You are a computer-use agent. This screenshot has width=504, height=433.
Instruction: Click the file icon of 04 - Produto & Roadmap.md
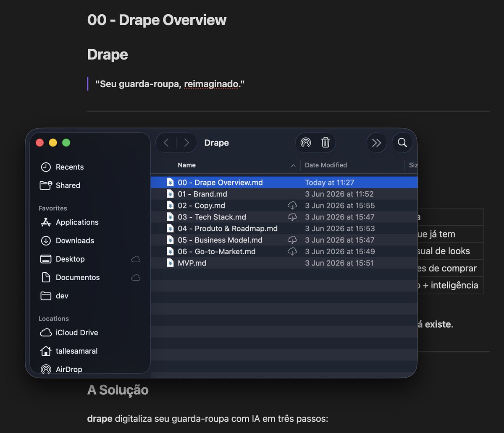click(x=170, y=229)
